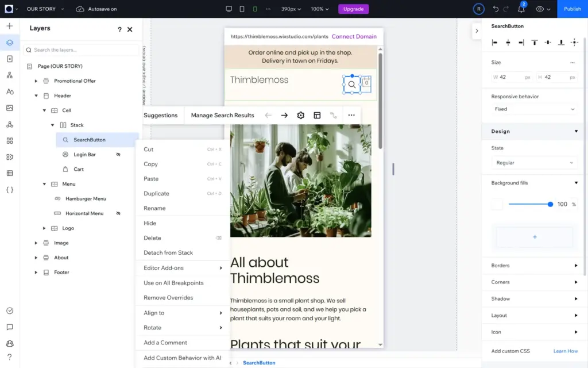Open the Pages icon in left sidebar
588x368 pixels.
coord(10,59)
